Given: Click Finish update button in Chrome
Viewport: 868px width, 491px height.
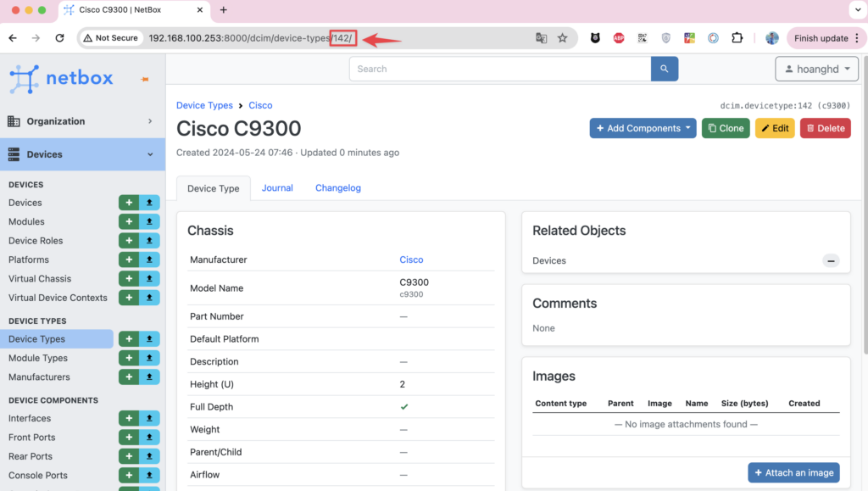Looking at the screenshot, I should (826, 38).
